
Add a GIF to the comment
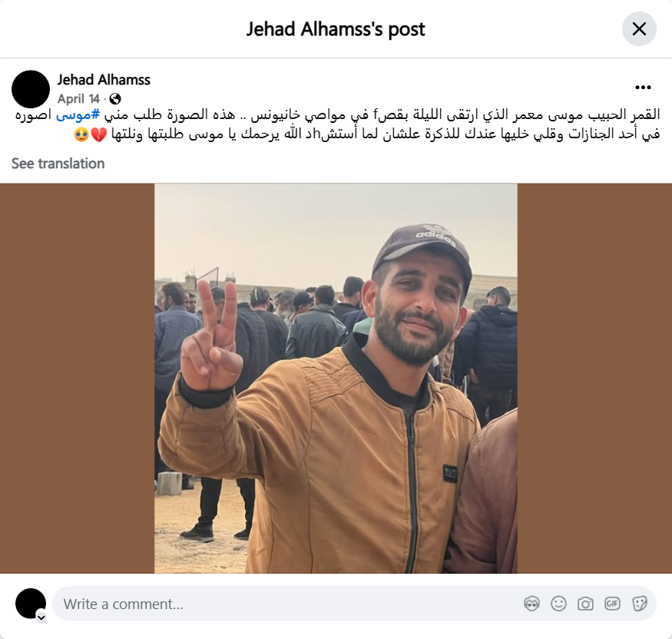tap(612, 604)
